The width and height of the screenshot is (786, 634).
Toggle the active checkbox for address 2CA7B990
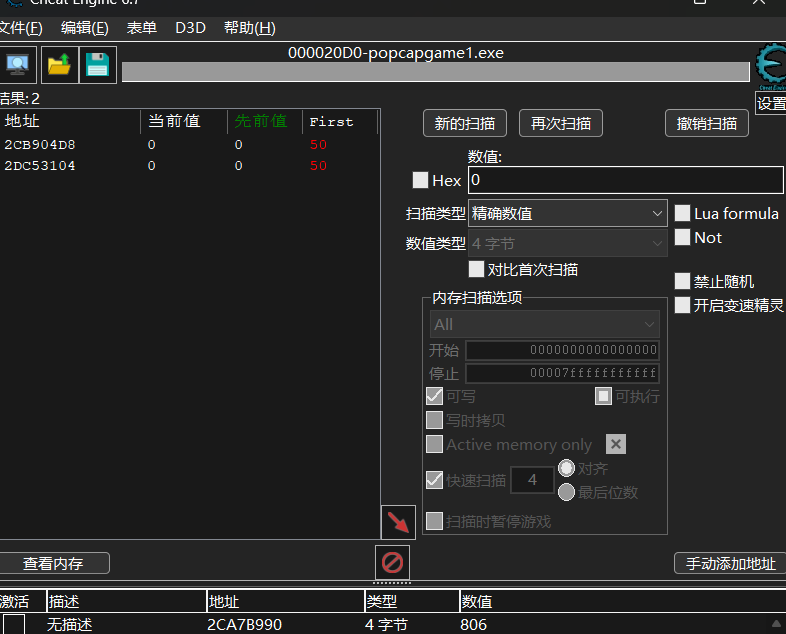click(14, 624)
